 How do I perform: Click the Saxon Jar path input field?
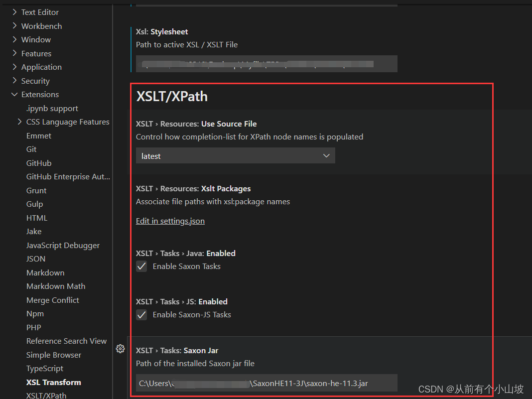coord(266,383)
